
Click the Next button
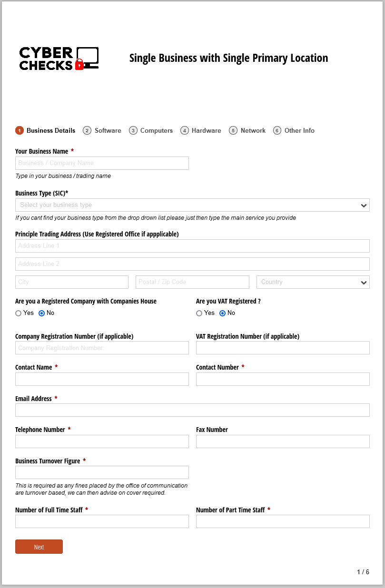click(x=39, y=547)
